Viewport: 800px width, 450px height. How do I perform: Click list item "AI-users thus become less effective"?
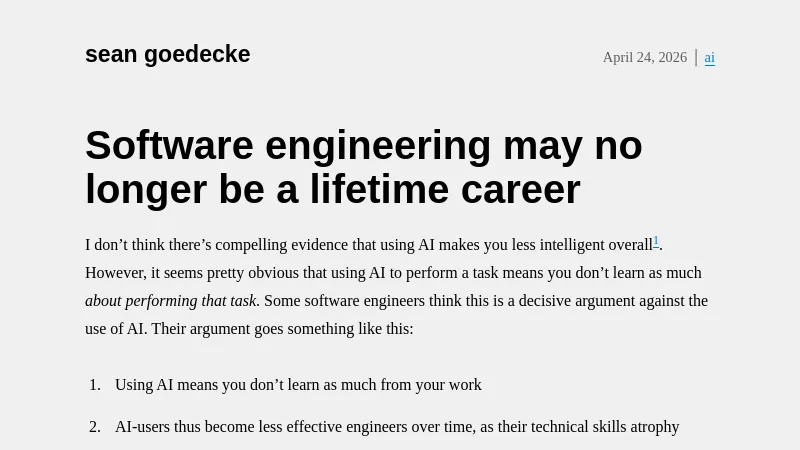(x=260, y=427)
